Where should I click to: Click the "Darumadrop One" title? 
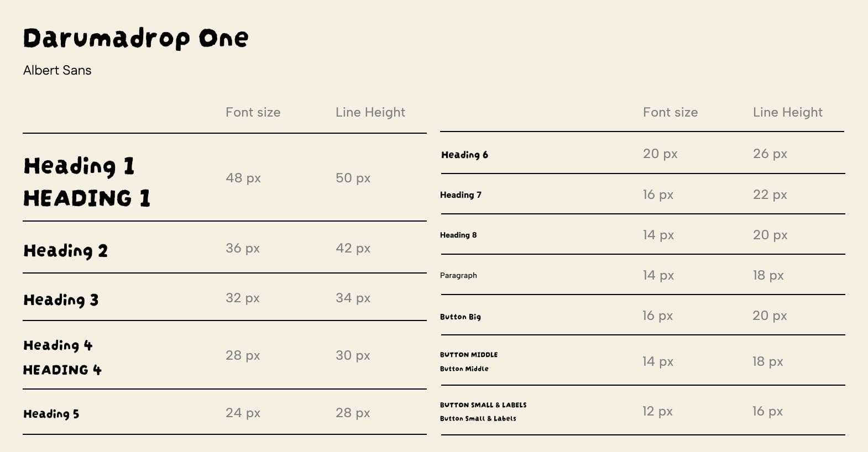tap(135, 38)
